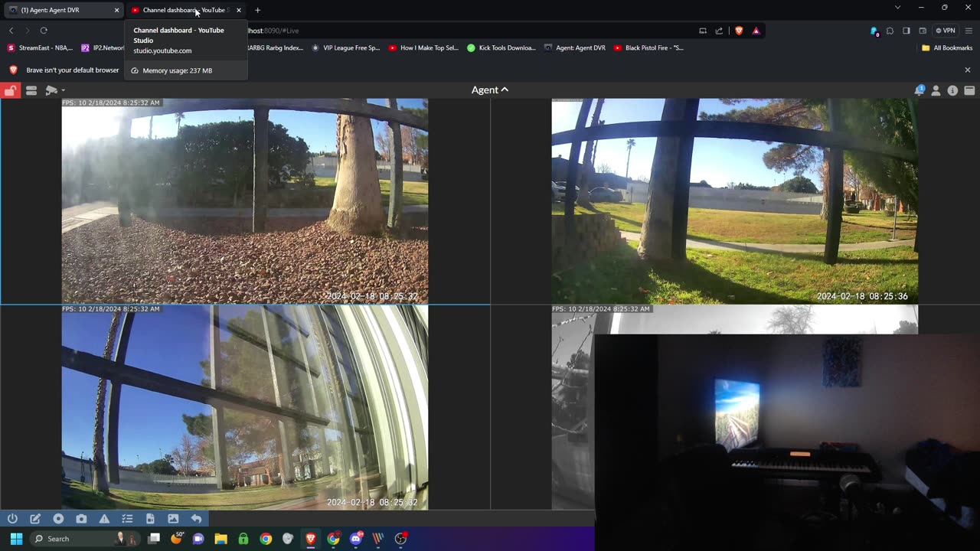Open the Brave main hamburger menu
Viewport: 980px width, 551px height.
[969, 31]
